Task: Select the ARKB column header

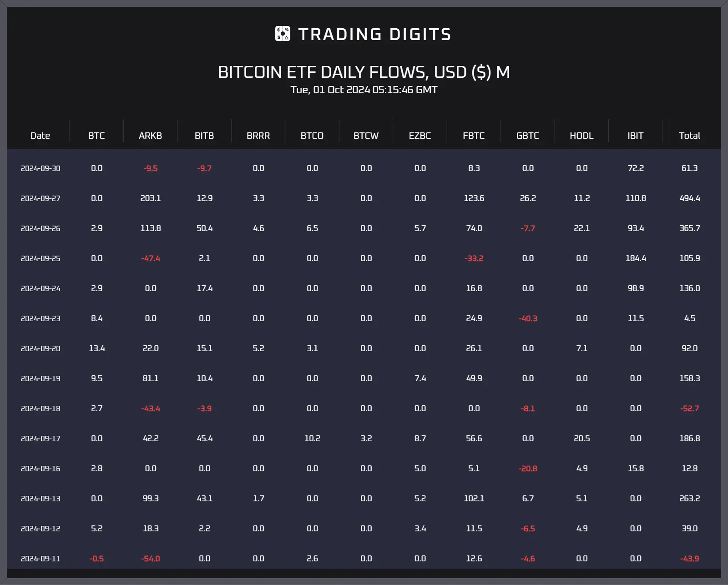Action: pos(151,136)
